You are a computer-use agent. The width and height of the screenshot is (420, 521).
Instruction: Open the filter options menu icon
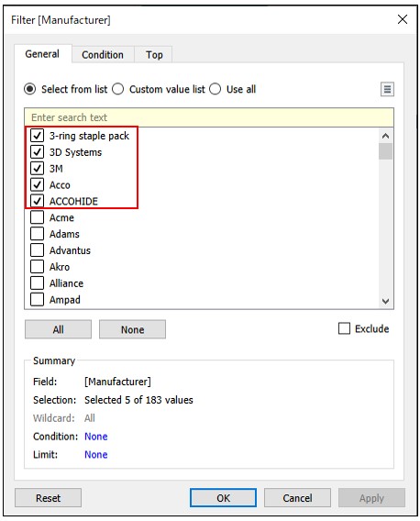387,89
